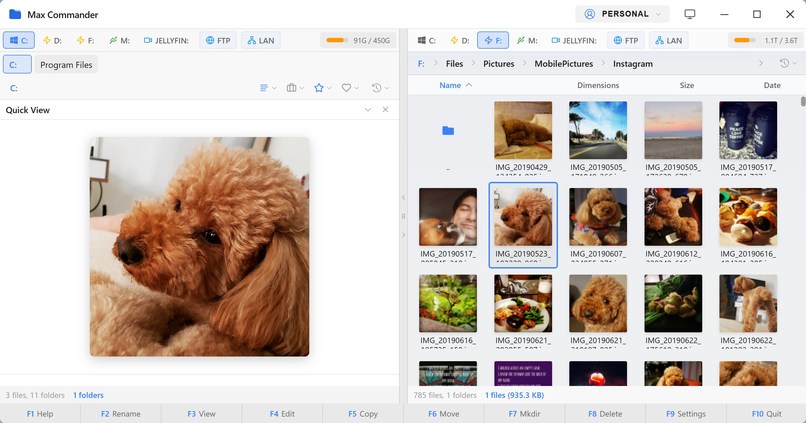Open the view mode list dropdown

pyautogui.click(x=268, y=88)
